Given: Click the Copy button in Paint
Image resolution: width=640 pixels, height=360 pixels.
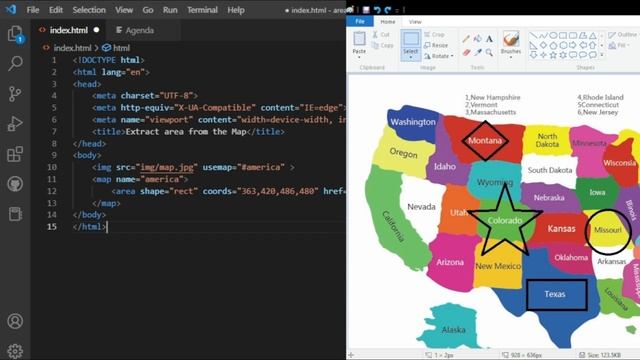Looking at the screenshot, I should (x=382, y=45).
